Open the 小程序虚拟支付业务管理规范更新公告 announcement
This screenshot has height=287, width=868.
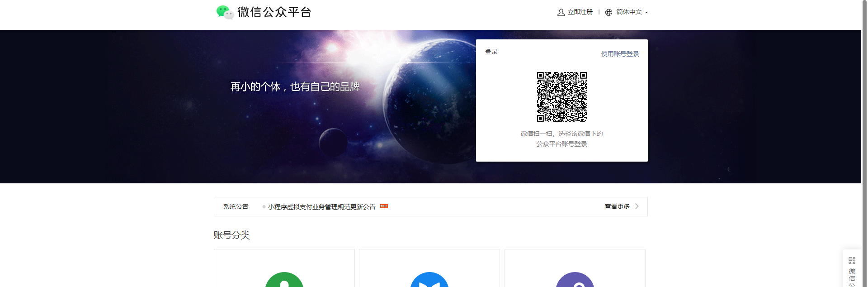[321, 207]
